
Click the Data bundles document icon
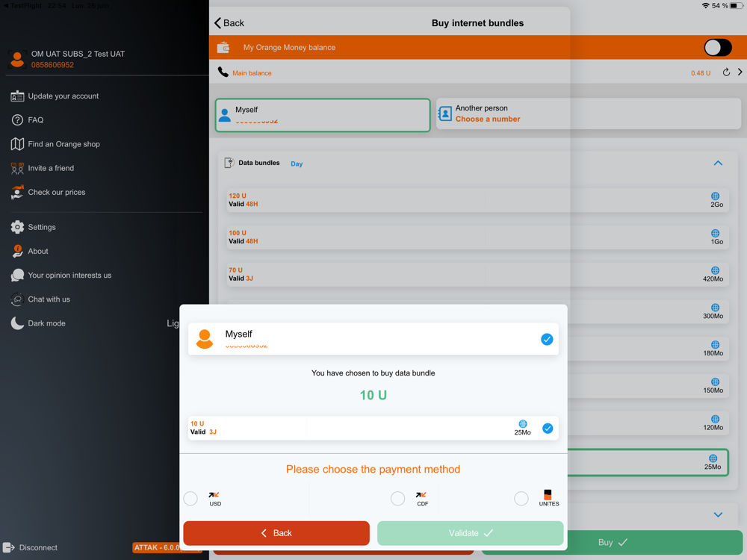click(229, 163)
